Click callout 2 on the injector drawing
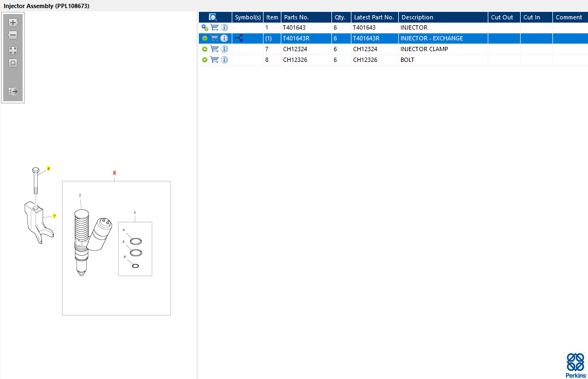 [80, 195]
